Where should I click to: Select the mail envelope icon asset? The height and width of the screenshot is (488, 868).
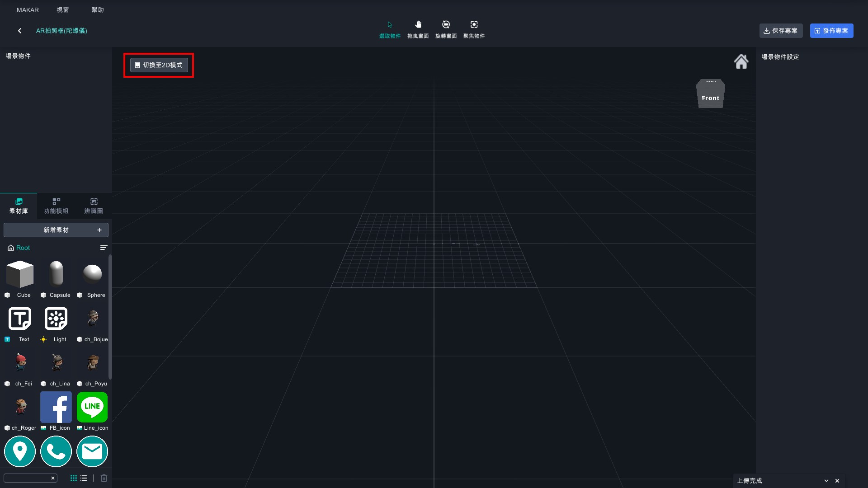coord(92,451)
